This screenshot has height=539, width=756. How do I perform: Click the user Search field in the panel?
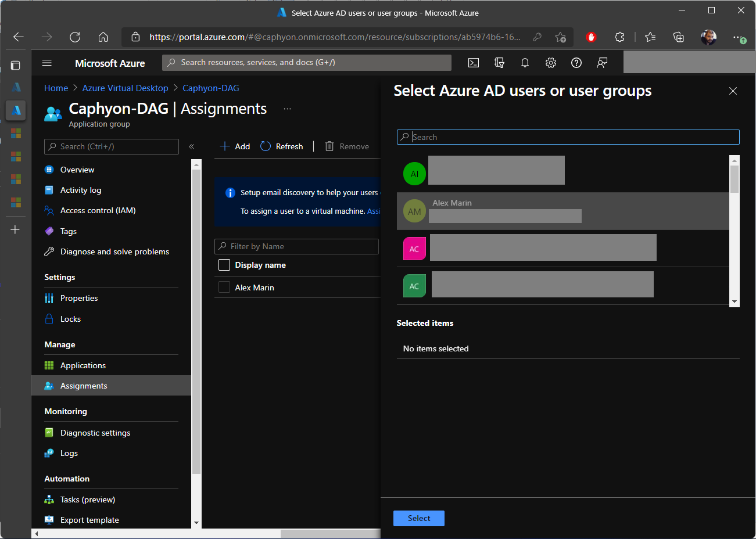[x=568, y=137]
